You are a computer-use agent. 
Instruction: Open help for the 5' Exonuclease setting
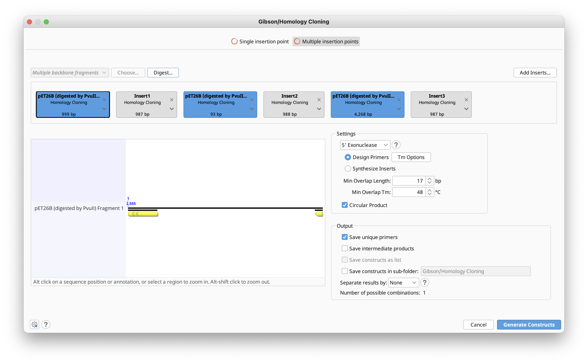(396, 145)
